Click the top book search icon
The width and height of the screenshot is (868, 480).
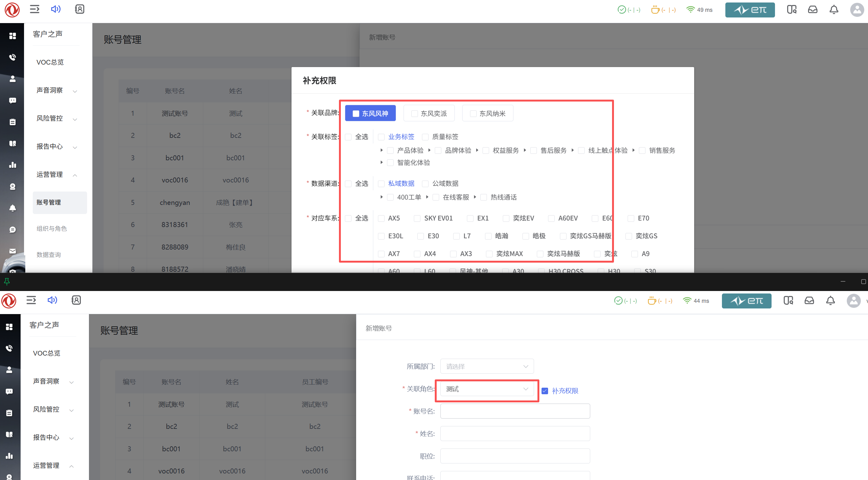(792, 9)
